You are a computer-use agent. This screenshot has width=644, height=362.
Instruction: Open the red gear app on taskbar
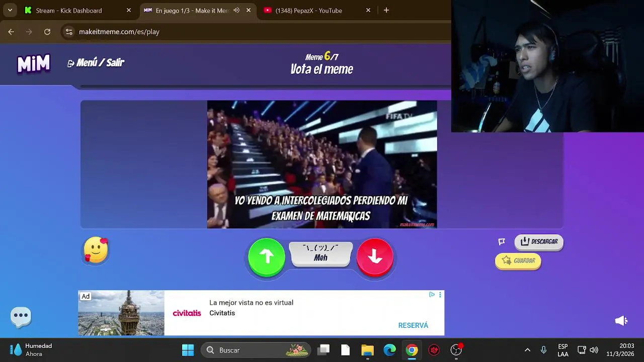point(434,350)
